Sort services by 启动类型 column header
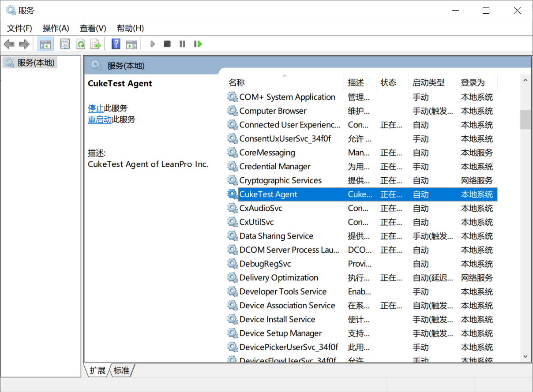 [428, 82]
